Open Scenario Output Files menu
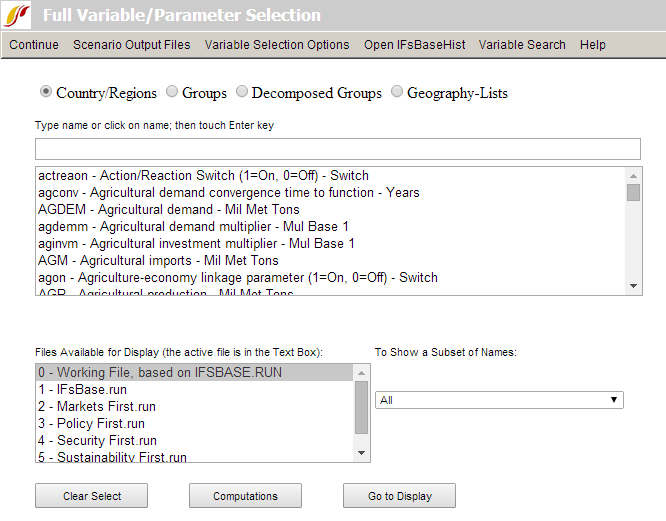Viewport: 666px width, 521px height. pyautogui.click(x=131, y=45)
